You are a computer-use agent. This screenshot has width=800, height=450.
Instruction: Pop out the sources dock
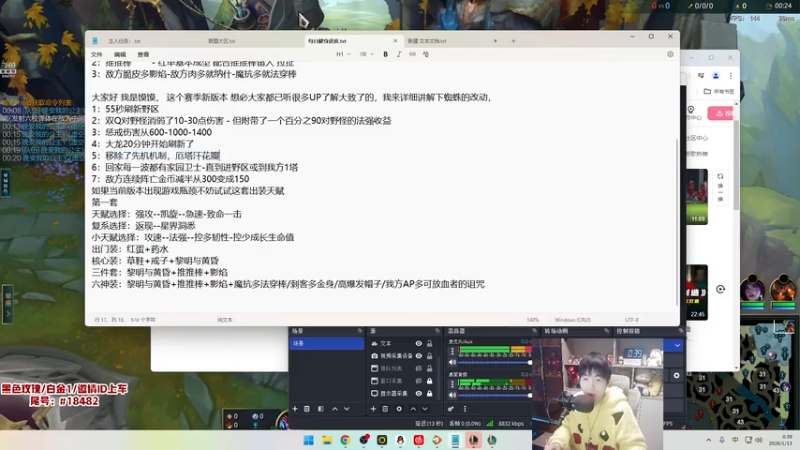click(437, 331)
